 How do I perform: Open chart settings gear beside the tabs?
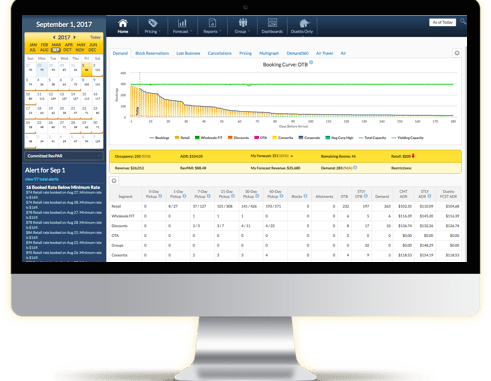click(457, 53)
